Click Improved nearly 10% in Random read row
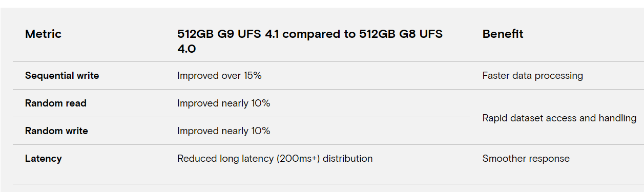The image size is (644, 192). [224, 103]
